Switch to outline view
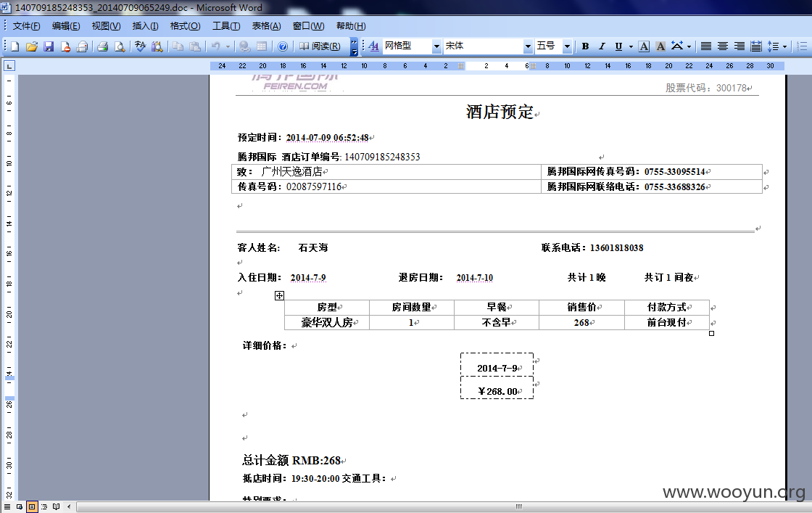812x513 pixels. 44,506
